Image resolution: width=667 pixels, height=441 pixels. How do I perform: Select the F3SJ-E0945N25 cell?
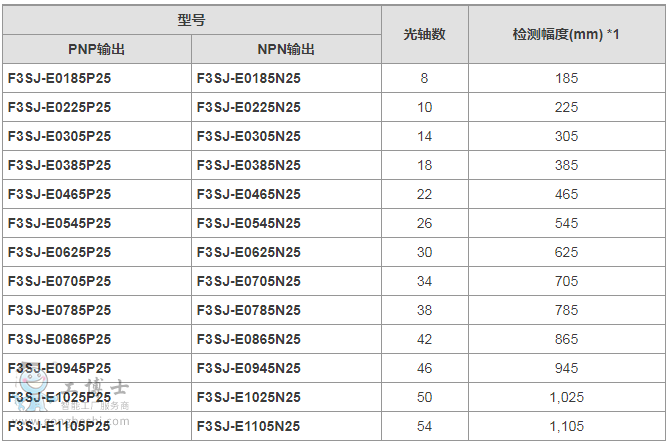(x=248, y=368)
